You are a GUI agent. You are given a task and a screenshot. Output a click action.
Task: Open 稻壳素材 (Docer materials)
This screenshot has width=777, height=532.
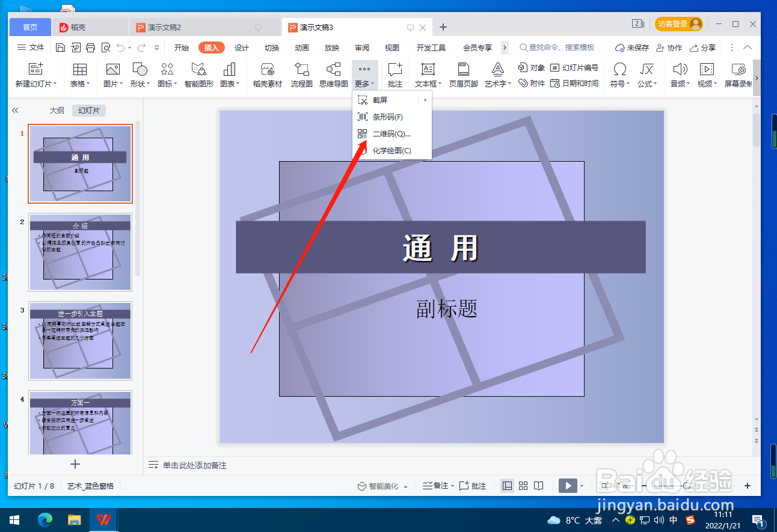[x=268, y=76]
